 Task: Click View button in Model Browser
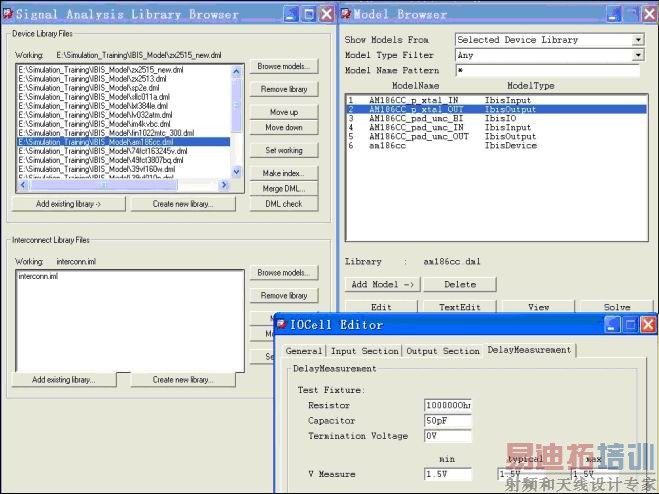point(538,307)
